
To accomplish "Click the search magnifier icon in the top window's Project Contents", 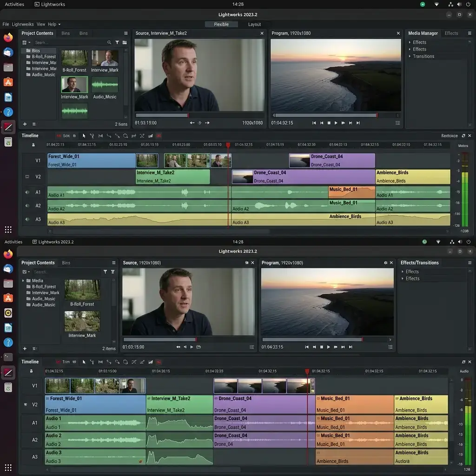I will coord(109,42).
